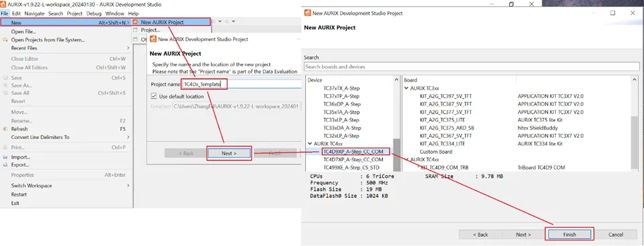Screen dimensions: 644x246
Task: Open the Navigate menu
Action: click(34, 13)
